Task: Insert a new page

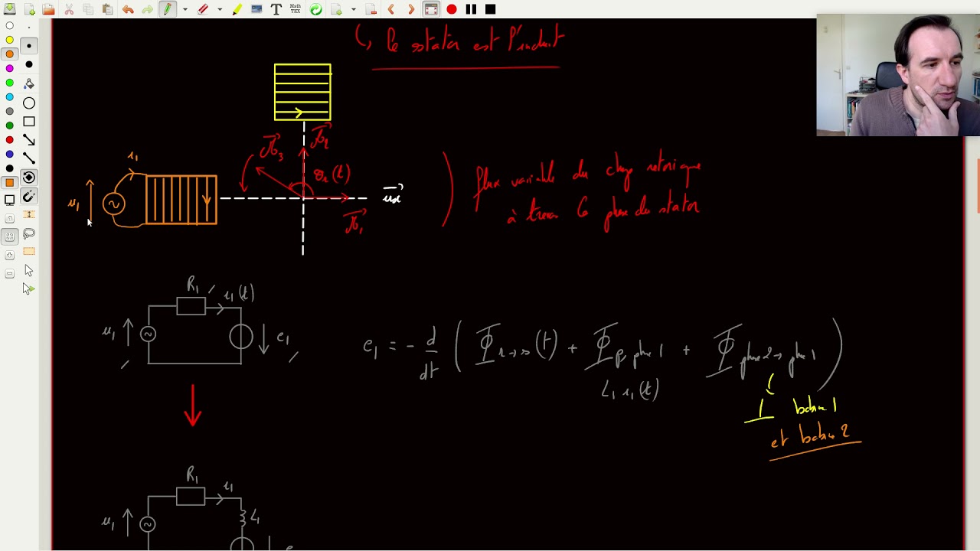Action: 336,9
